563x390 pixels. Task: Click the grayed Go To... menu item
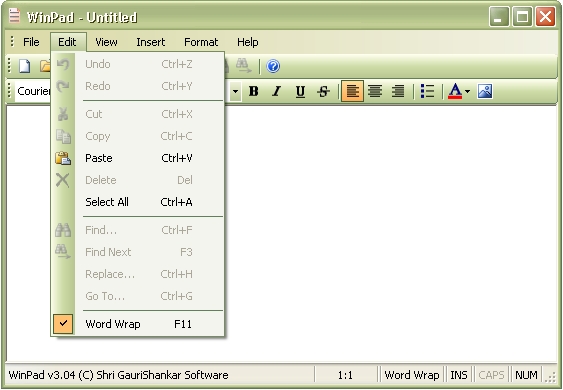click(138, 296)
